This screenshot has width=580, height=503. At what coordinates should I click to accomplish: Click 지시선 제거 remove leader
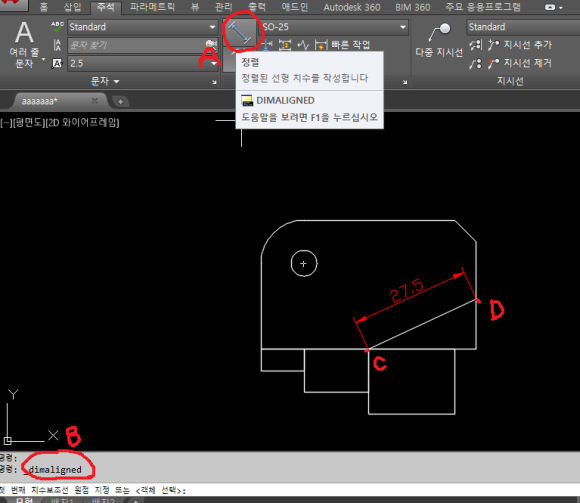(519, 63)
